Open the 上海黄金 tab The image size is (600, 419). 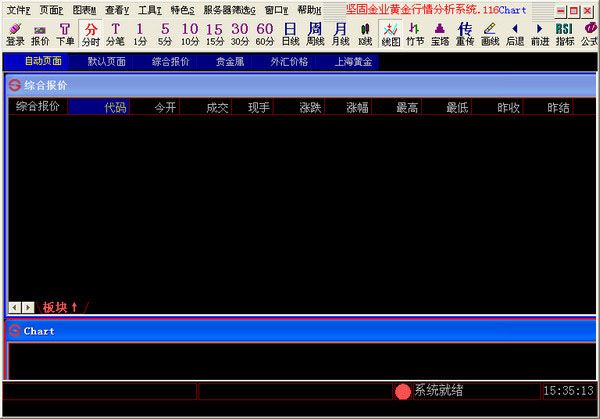(x=345, y=61)
